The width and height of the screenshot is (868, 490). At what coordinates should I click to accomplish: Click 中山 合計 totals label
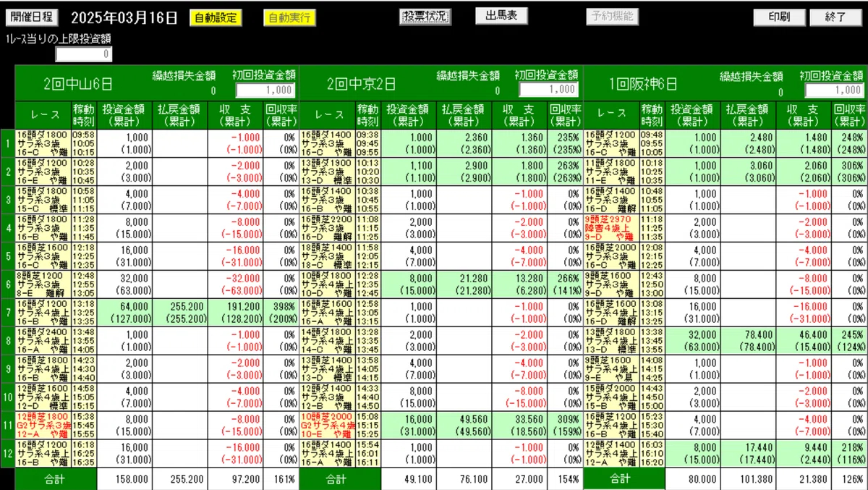(x=55, y=479)
